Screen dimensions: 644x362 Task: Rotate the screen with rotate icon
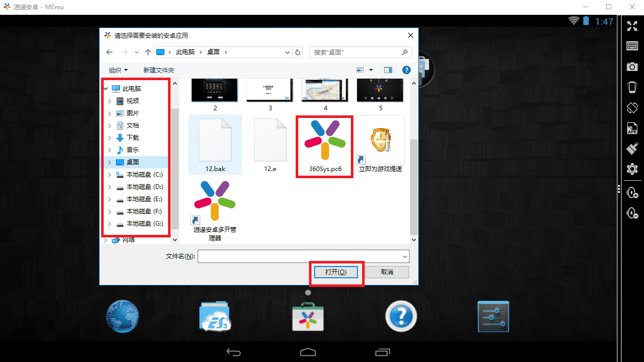[x=632, y=108]
